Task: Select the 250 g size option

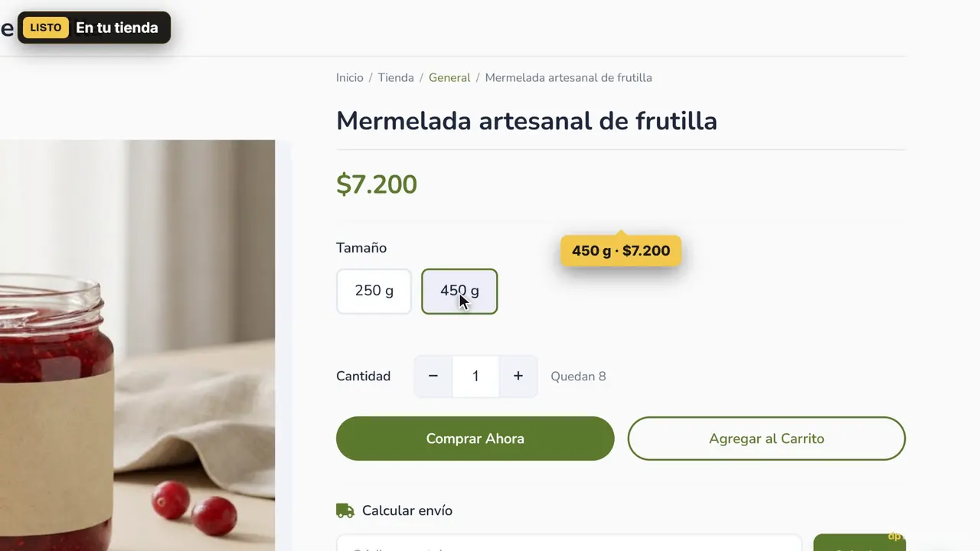Action: [x=374, y=291]
